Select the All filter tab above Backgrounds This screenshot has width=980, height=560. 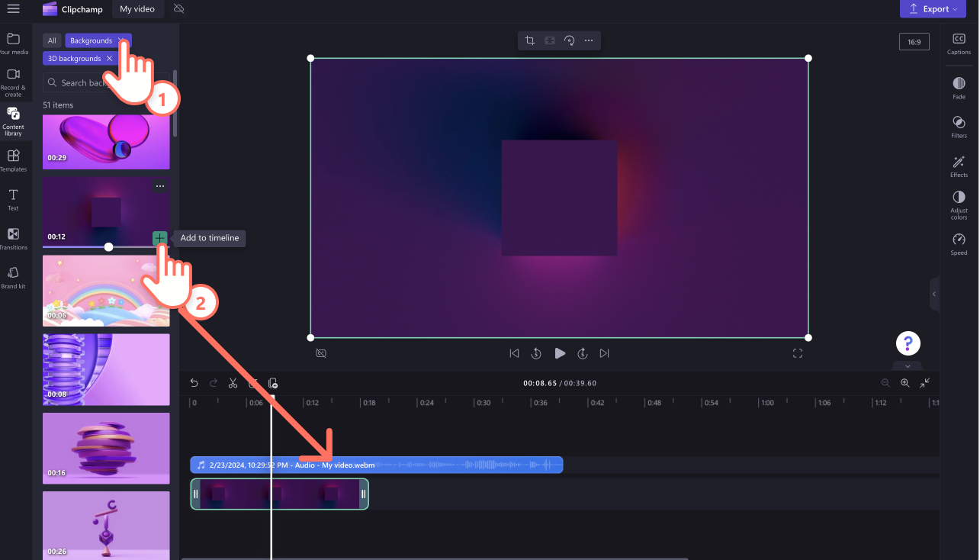point(51,40)
